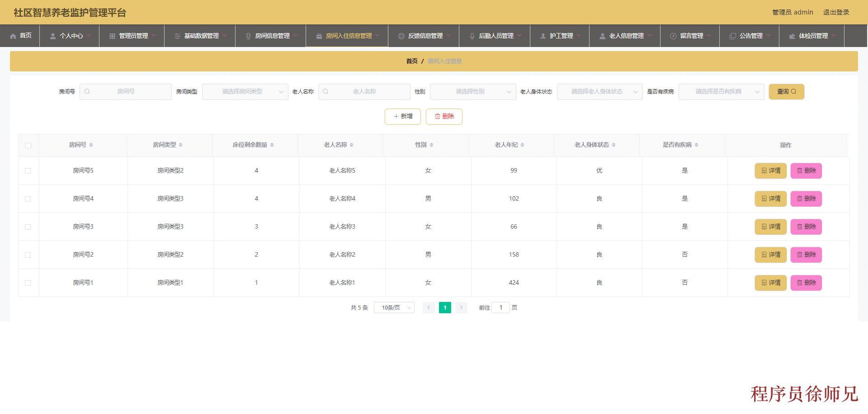Image resolution: width=868 pixels, height=414 pixels.
Task: Open the 护工管理 menu
Action: [560, 36]
